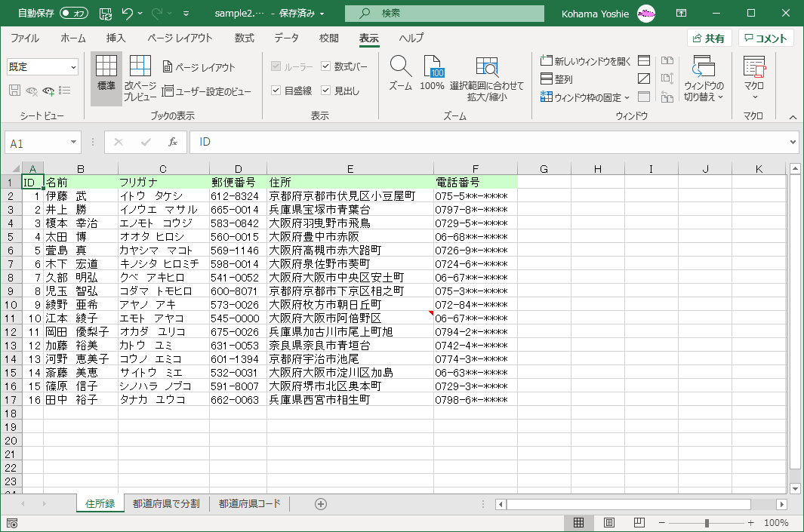Expand the Name Box dropdown arrow
This screenshot has height=532, width=804.
pyautogui.click(x=73, y=142)
